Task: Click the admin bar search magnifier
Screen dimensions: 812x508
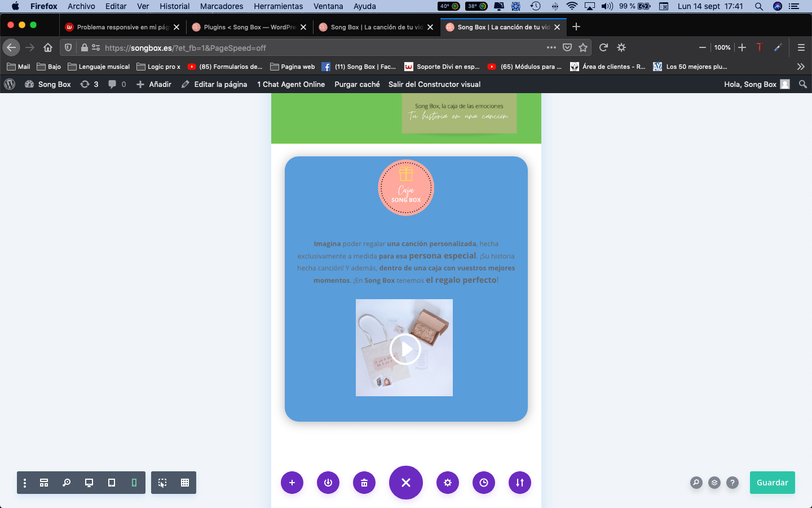Action: (803, 84)
